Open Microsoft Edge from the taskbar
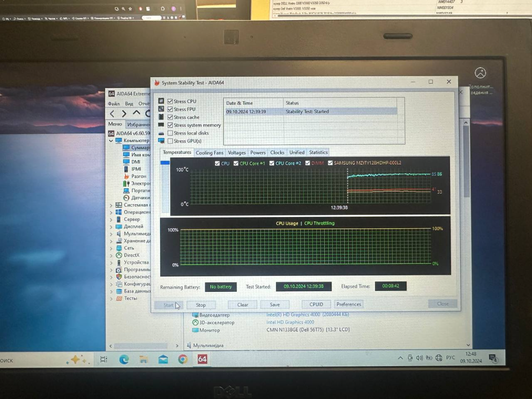532x399 pixels. [x=124, y=360]
